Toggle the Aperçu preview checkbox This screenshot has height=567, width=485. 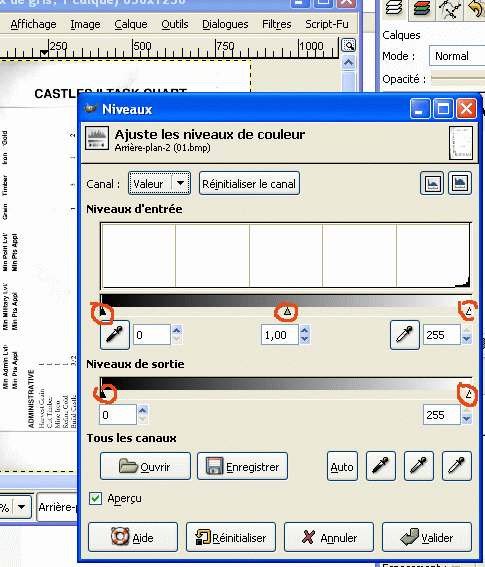point(95,498)
